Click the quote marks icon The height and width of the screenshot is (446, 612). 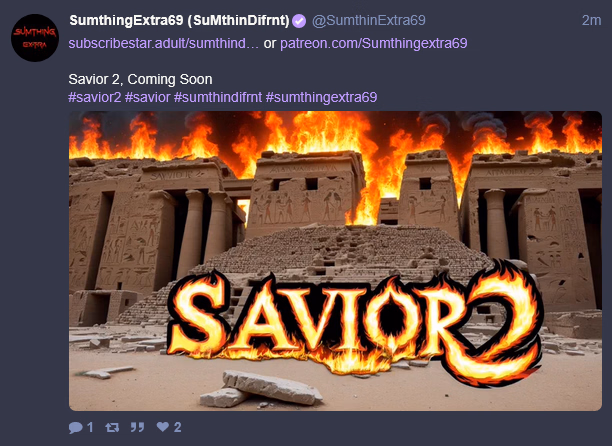click(137, 427)
